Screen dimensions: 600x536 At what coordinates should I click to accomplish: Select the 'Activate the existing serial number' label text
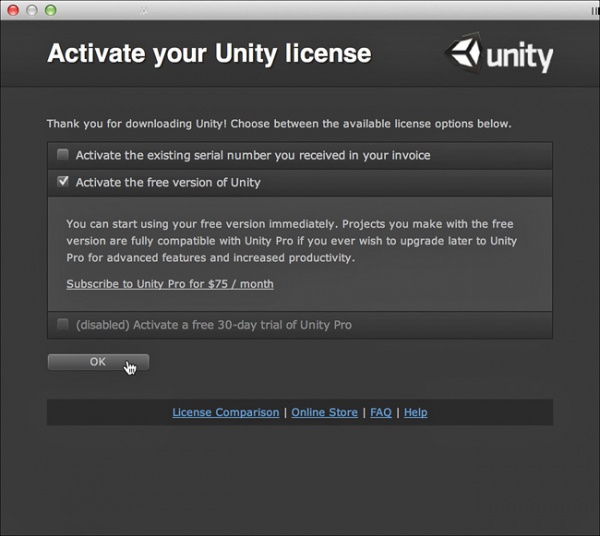[x=253, y=155]
